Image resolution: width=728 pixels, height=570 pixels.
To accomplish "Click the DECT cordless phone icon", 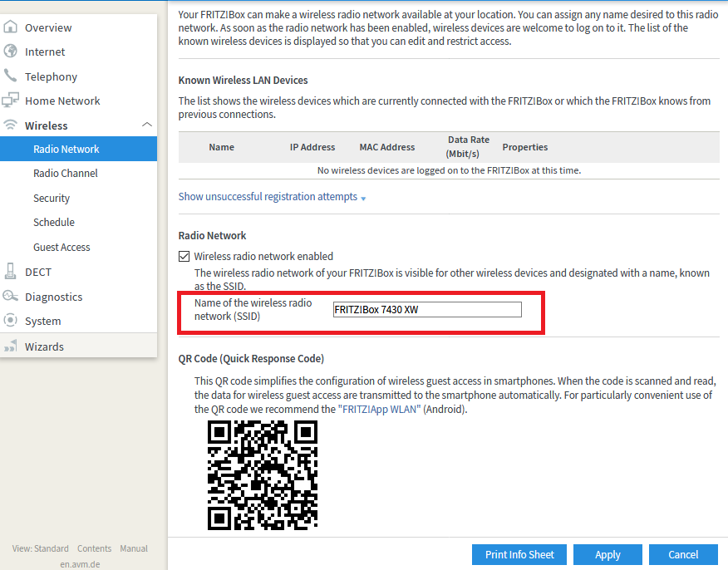I will click(x=10, y=271).
